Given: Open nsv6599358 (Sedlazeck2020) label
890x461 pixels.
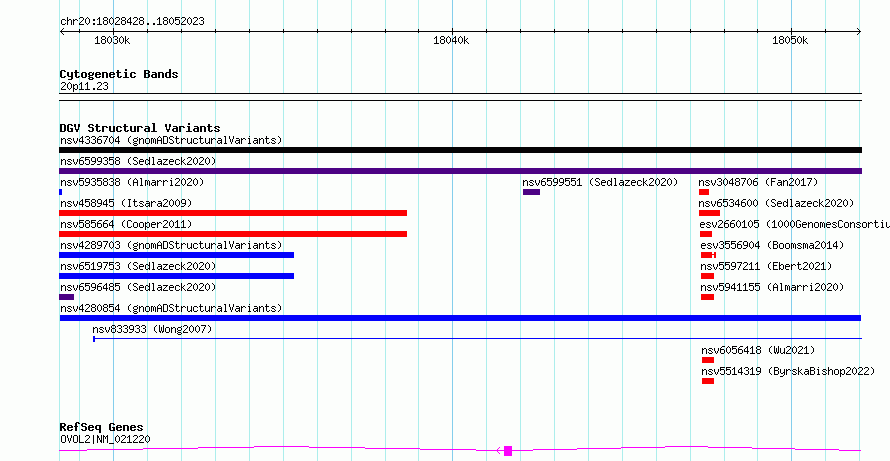Looking at the screenshot, I should click(138, 161).
